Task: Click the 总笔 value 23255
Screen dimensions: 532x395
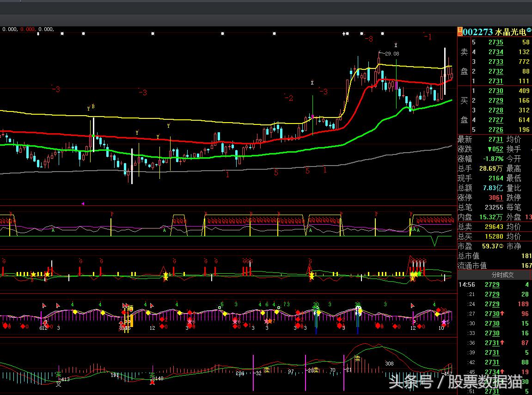Action: click(494, 208)
